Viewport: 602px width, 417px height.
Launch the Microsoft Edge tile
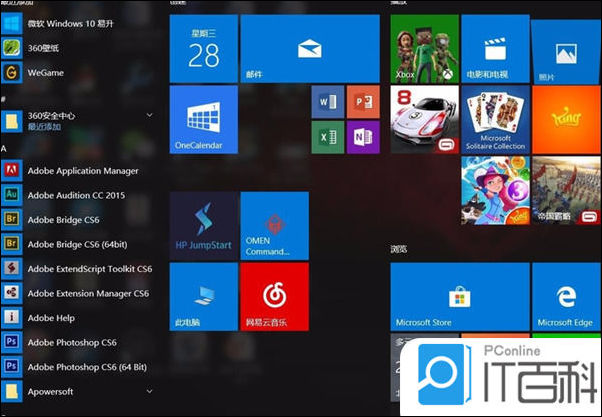(x=566, y=297)
